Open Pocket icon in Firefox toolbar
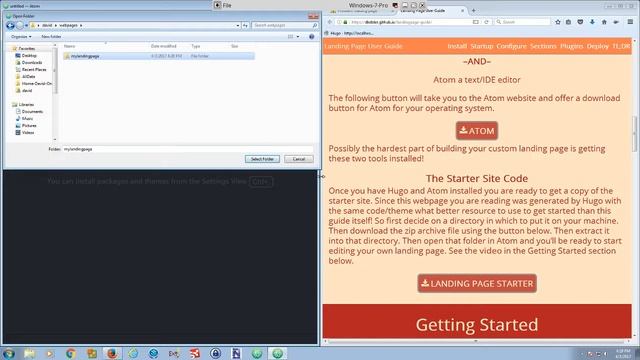 tap(580, 22)
